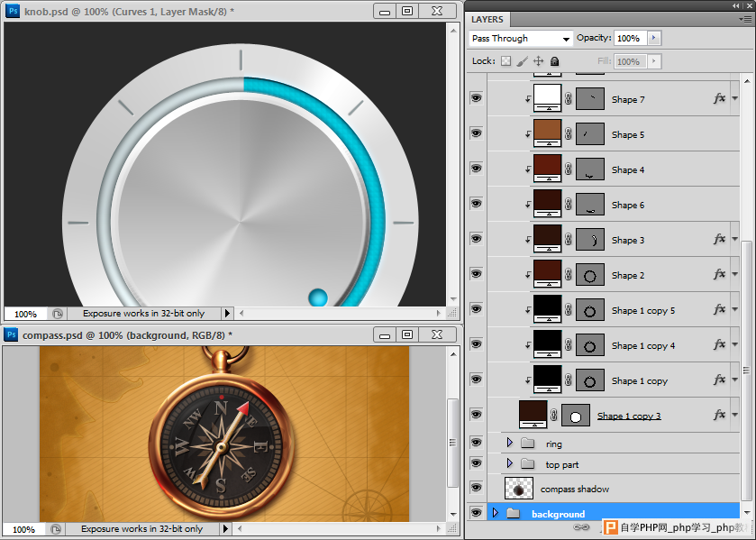Expand the ring layer group

(x=510, y=443)
